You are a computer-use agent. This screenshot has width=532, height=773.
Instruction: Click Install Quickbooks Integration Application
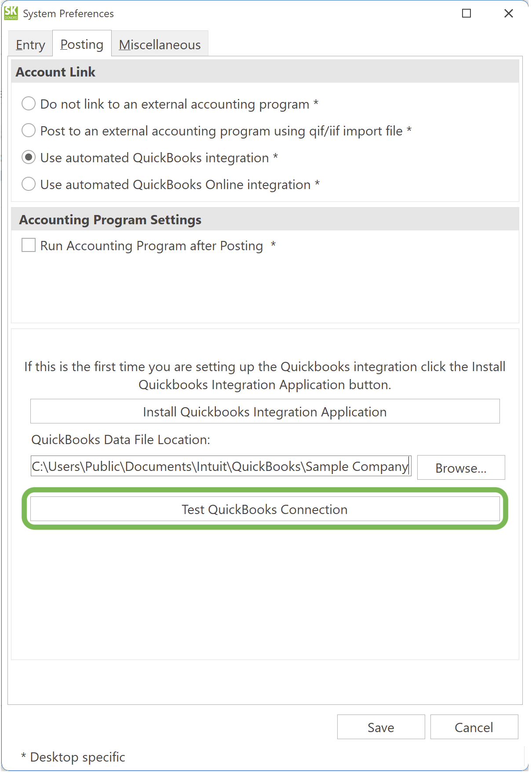coord(264,411)
